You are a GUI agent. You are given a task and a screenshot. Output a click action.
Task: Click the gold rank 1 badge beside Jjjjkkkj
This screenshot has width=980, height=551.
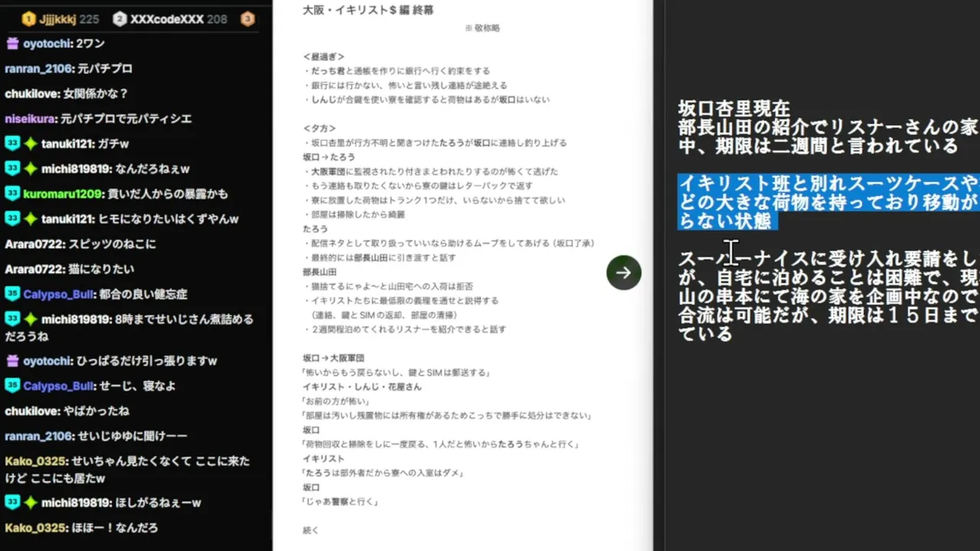(x=28, y=19)
